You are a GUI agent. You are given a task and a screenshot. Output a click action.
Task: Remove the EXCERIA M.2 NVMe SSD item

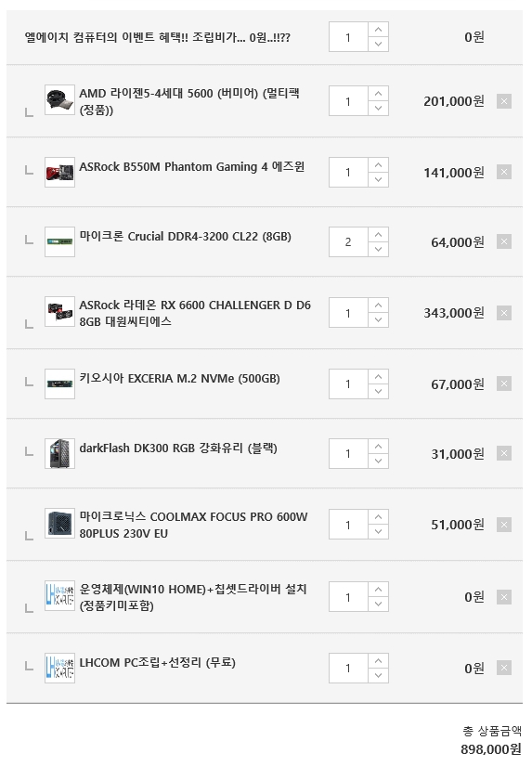point(503,383)
